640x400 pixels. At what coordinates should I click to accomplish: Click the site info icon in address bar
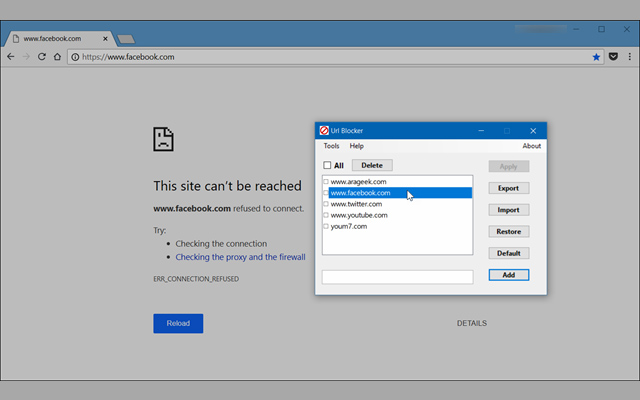coord(75,57)
